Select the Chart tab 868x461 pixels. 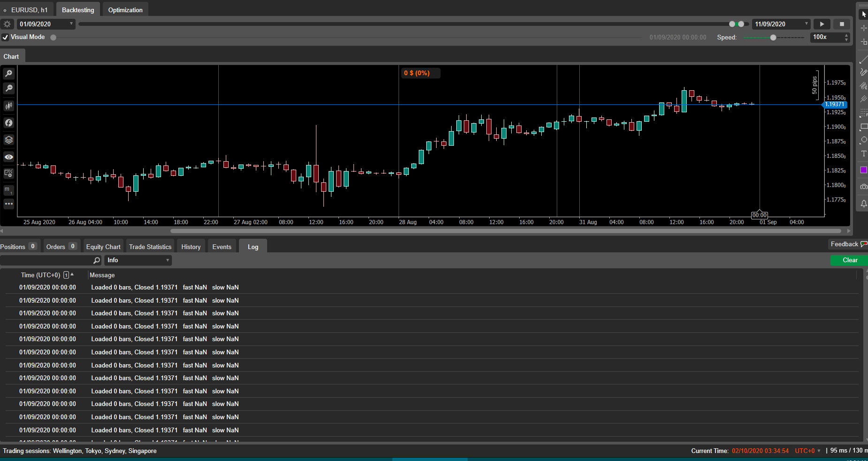coord(11,56)
